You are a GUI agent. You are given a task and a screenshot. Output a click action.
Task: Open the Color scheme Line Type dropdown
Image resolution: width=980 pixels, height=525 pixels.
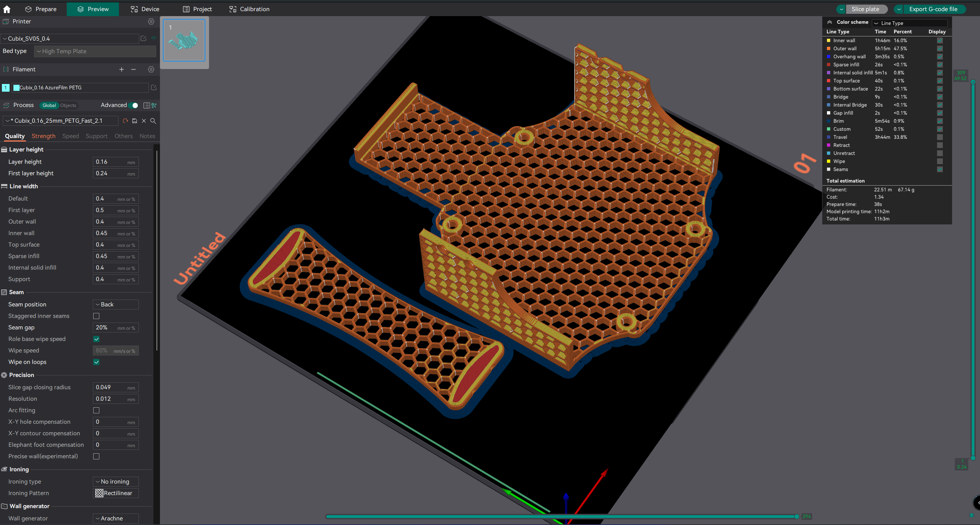(x=909, y=23)
